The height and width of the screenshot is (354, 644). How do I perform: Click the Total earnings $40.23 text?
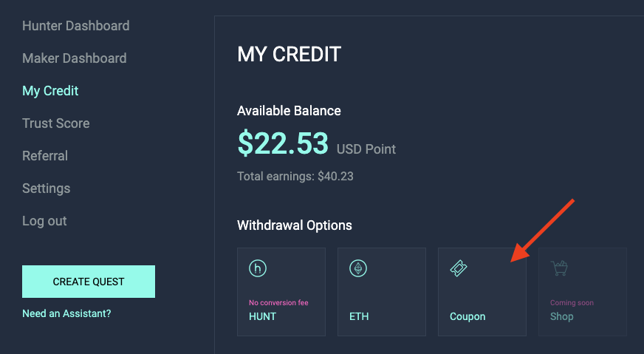295,177
